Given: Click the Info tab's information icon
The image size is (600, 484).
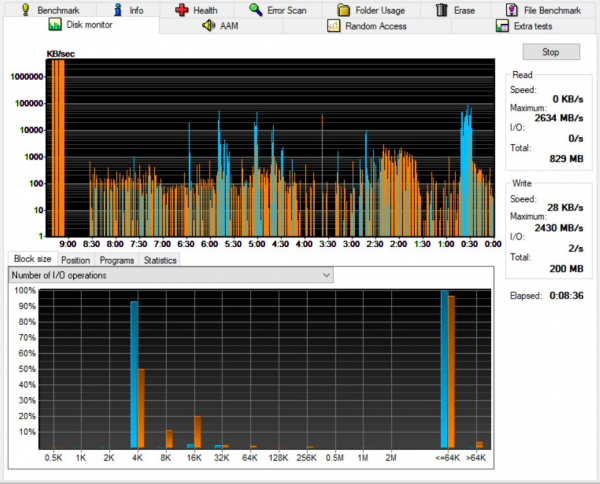Looking at the screenshot, I should coord(118,9).
